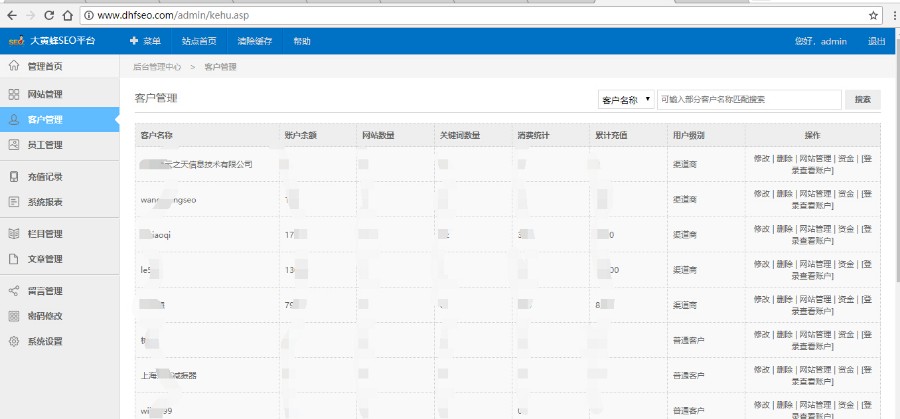
Task: Click the 操作 column header
Action: [813, 135]
